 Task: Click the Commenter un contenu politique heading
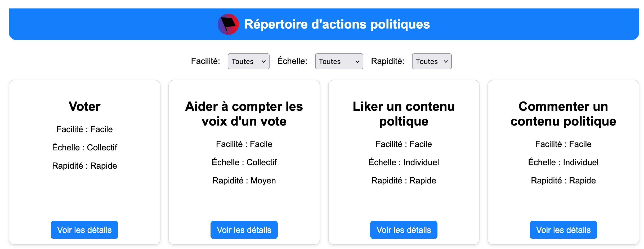click(x=563, y=114)
